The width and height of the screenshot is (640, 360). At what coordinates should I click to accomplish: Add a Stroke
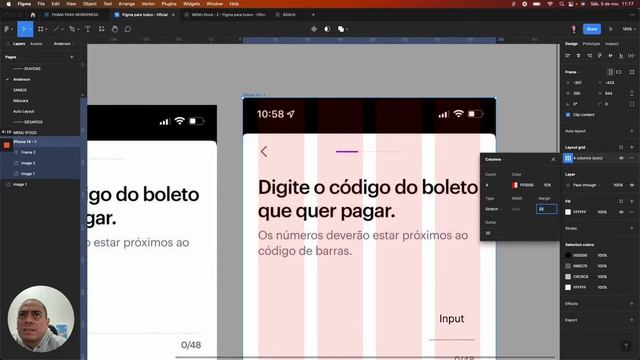point(632,228)
